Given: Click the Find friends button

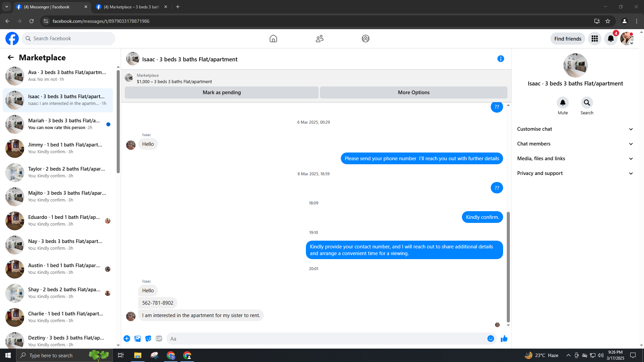Looking at the screenshot, I should (x=568, y=39).
